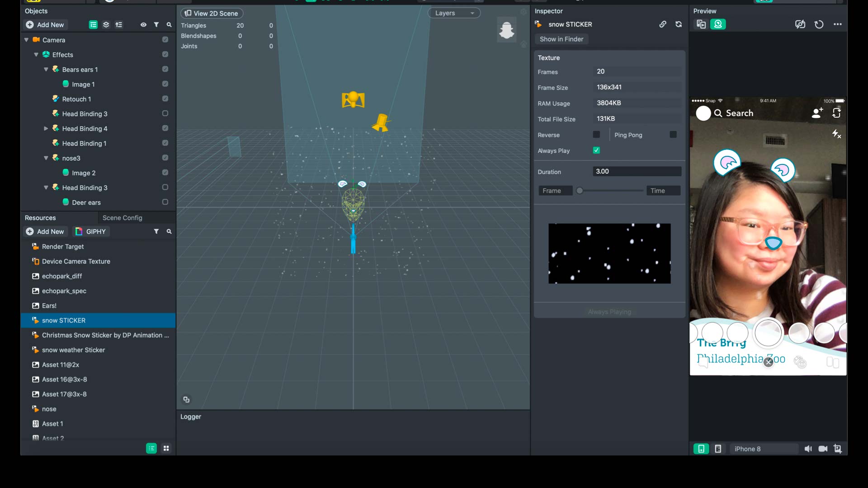Click the Duration input field
This screenshot has width=868, height=488.
tap(637, 171)
